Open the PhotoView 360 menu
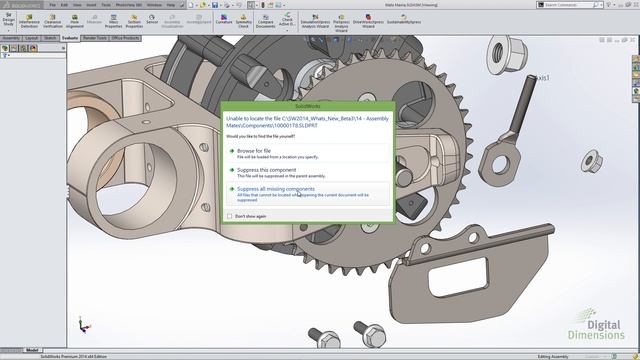 [x=129, y=5]
